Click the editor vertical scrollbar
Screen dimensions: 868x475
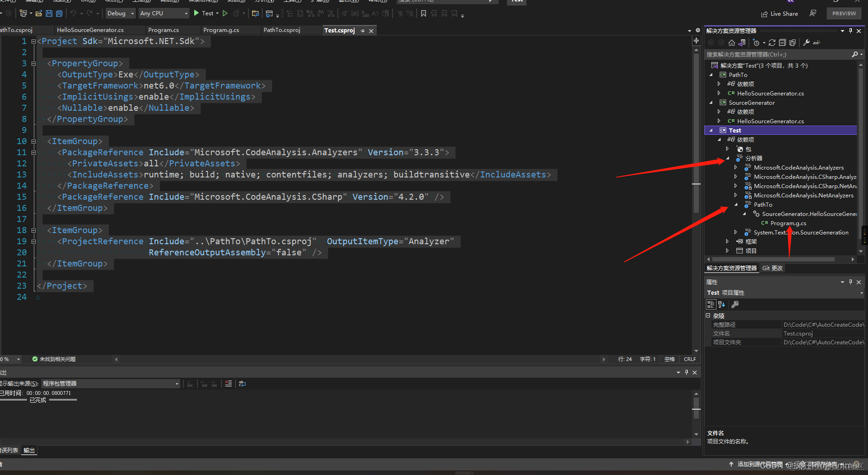pos(696,199)
